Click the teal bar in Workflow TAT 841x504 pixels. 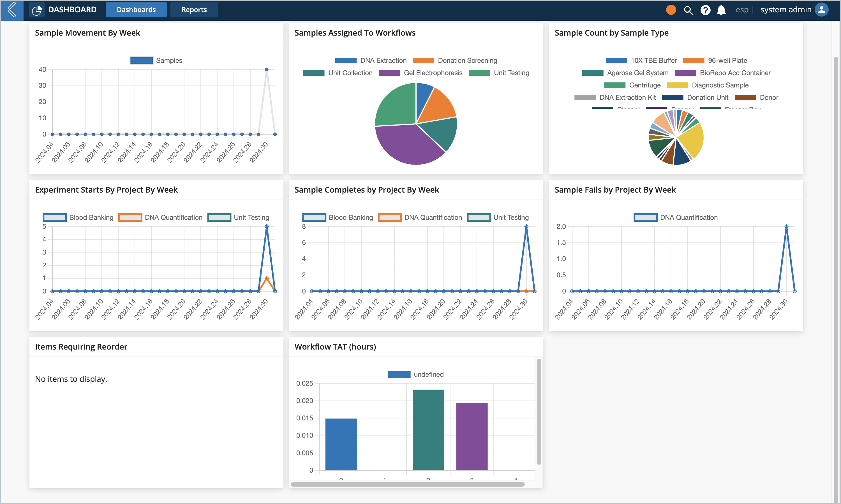coord(428,430)
